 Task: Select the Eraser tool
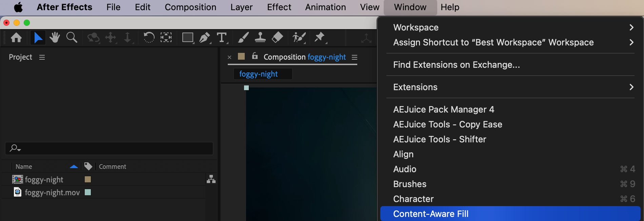click(277, 37)
